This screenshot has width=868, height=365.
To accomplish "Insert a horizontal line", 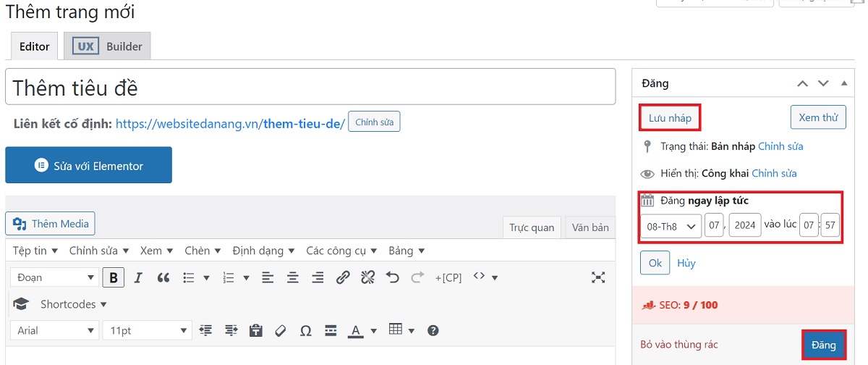I will [331, 330].
